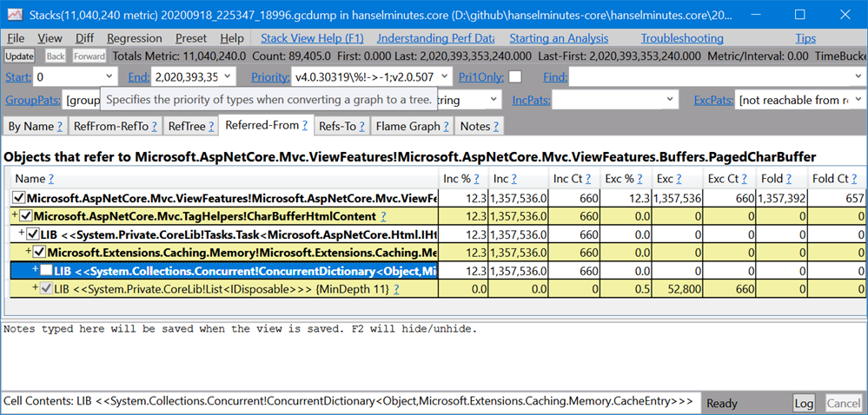This screenshot has width=868, height=415.
Task: Toggle the List<IDisposable> row checkbox
Action: click(47, 288)
